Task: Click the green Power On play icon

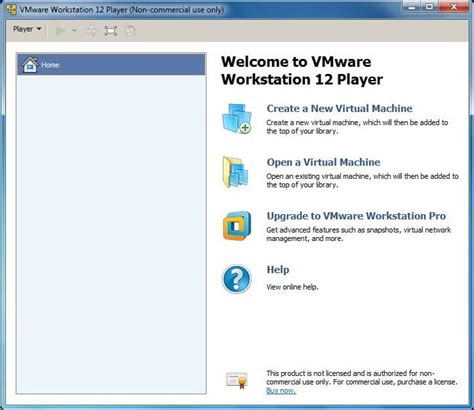Action: click(60, 31)
